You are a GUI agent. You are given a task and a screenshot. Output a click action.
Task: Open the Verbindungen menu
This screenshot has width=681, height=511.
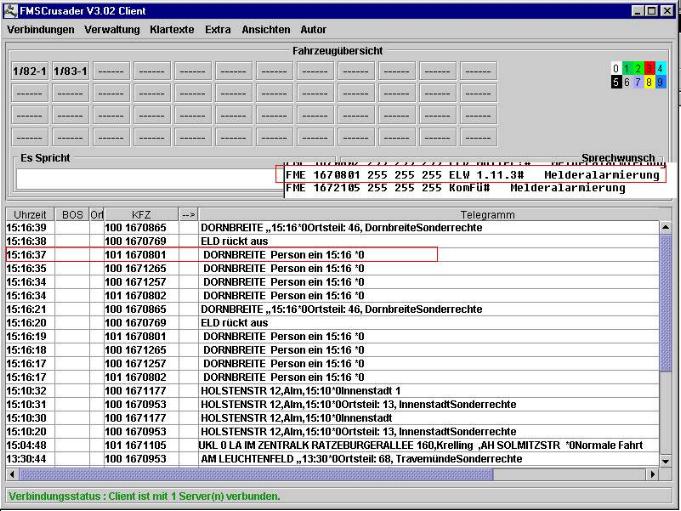41,30
